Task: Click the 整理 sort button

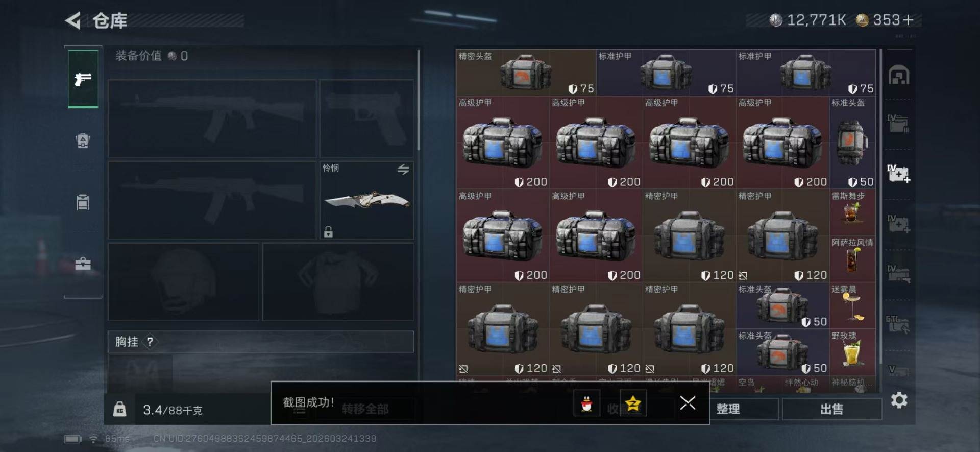Action: click(728, 409)
